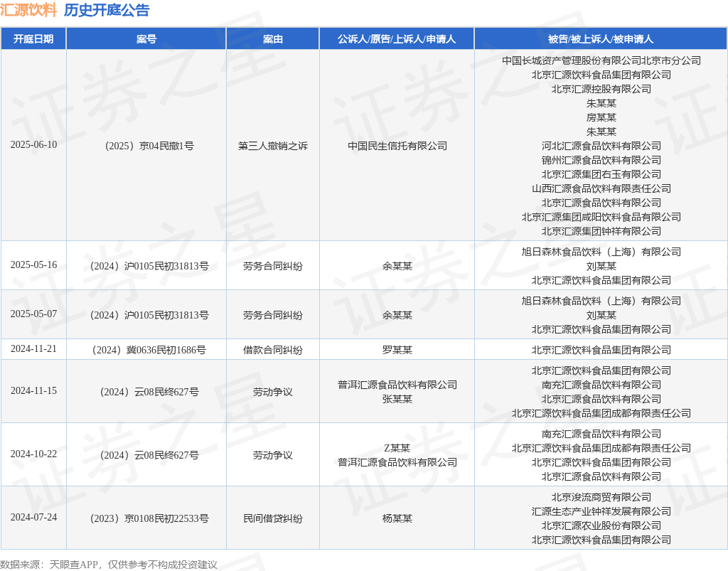This screenshot has width=728, height=571.
Task: Select case number (2023)京0108民初22533号
Action: (146, 518)
